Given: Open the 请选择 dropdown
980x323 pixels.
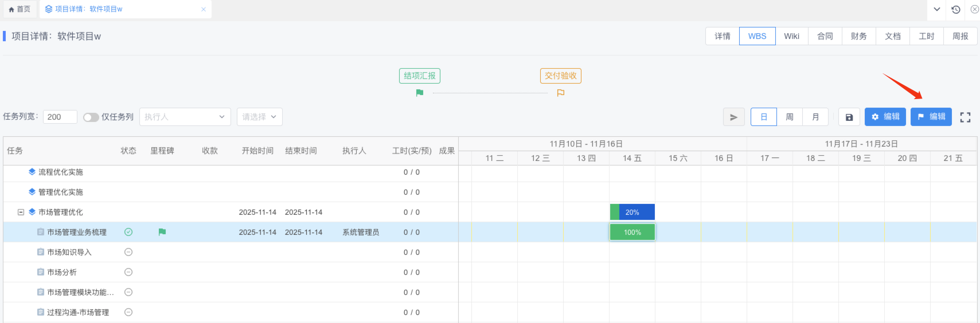Looking at the screenshot, I should pos(259,117).
